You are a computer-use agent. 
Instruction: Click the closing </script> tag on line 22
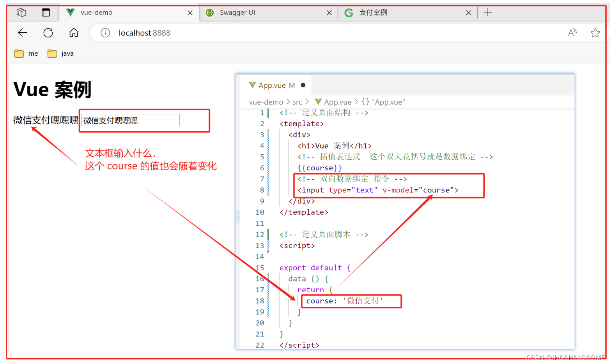tap(299, 345)
